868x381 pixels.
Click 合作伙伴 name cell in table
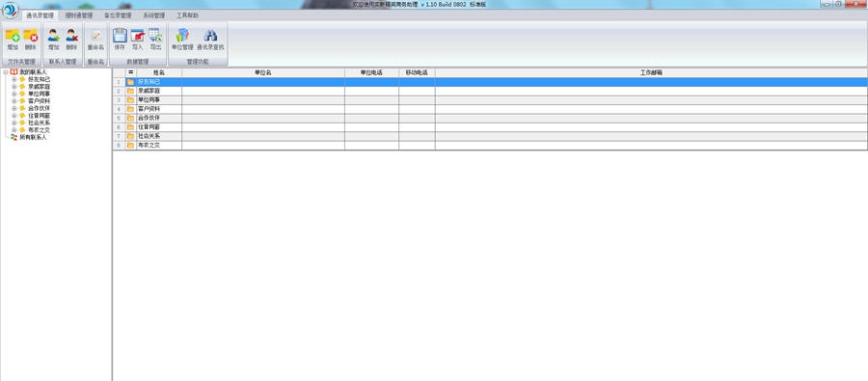pyautogui.click(x=159, y=118)
